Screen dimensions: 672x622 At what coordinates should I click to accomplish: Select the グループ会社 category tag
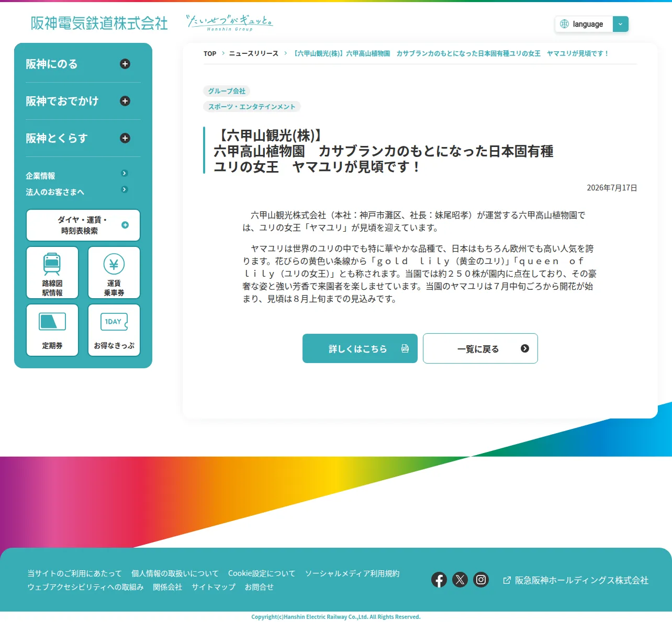(x=227, y=91)
